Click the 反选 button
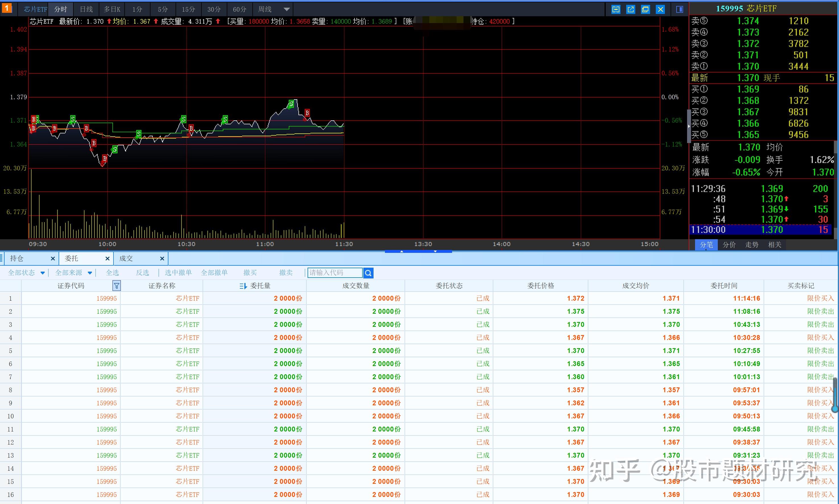Screen dimensions: 839x504 tap(143, 273)
